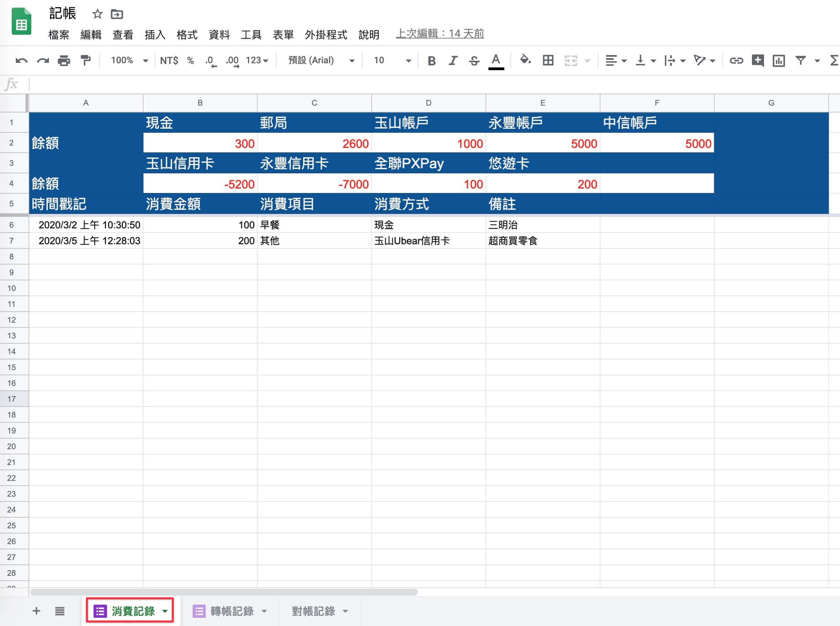Open the 編輯 menu

coord(91,35)
